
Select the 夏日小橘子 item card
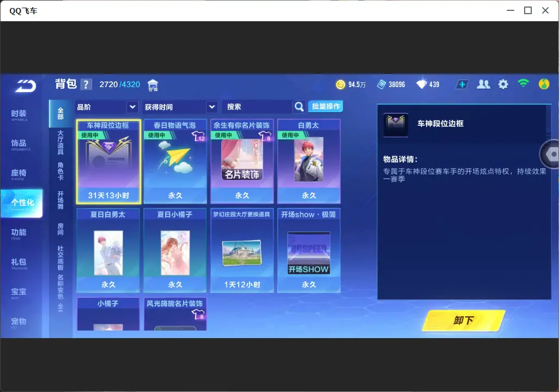pyautogui.click(x=175, y=250)
